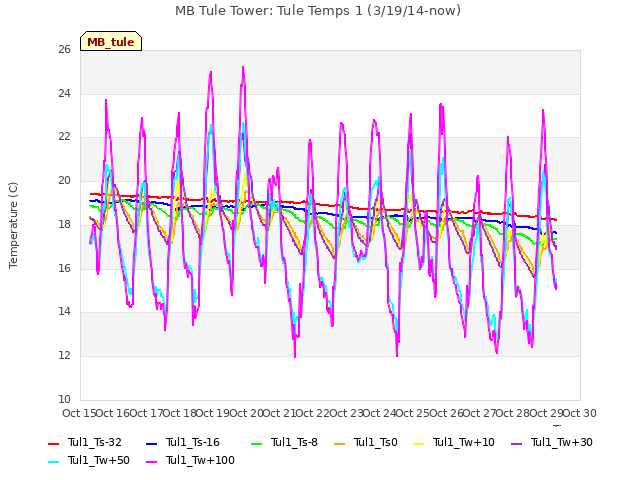Click the Oct 26 x-axis date label

click(447, 413)
